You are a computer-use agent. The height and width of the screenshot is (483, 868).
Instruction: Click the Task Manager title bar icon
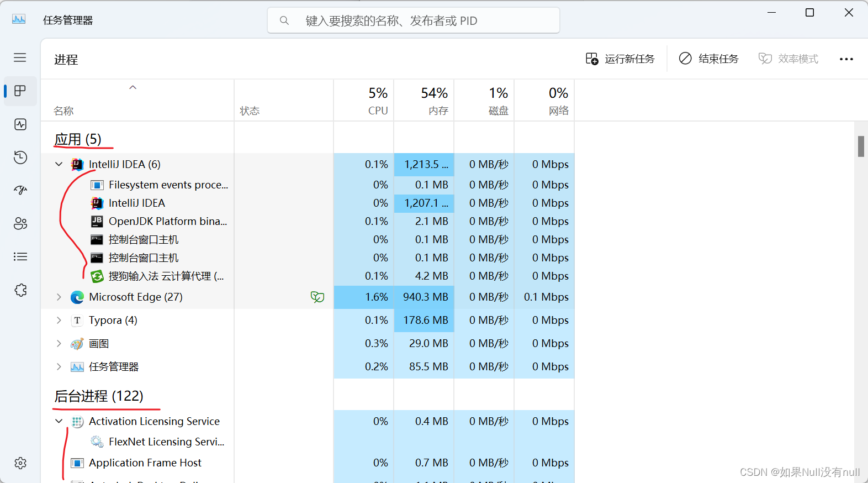[x=19, y=19]
